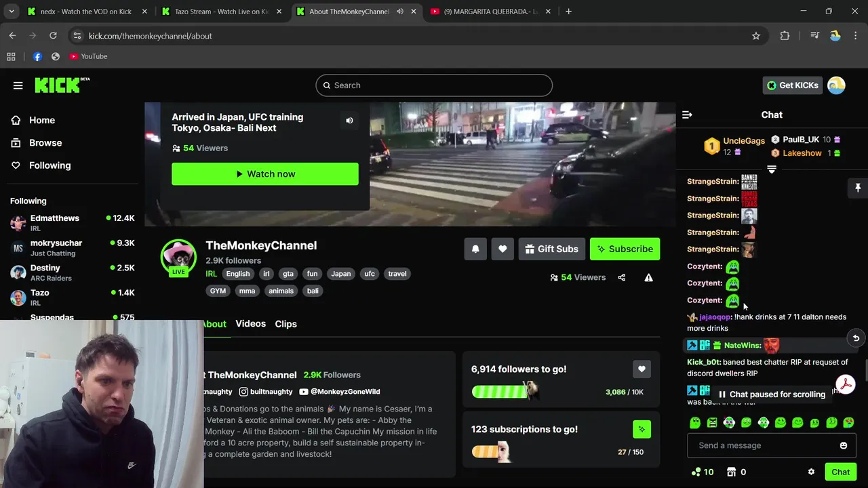Switch to the Tazo Stream tab
Viewport: 868px width, 488px height.
tap(222, 12)
